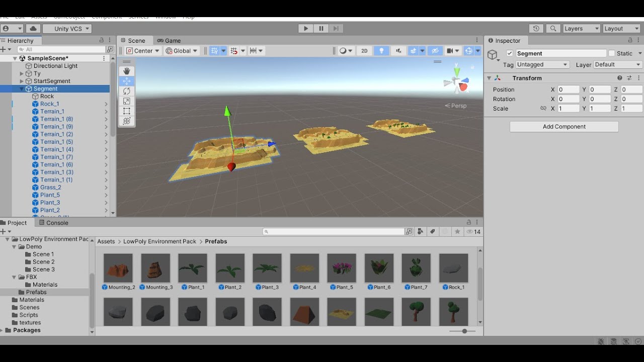
Task: Toggle Scene effects layers button
Action: click(x=413, y=51)
